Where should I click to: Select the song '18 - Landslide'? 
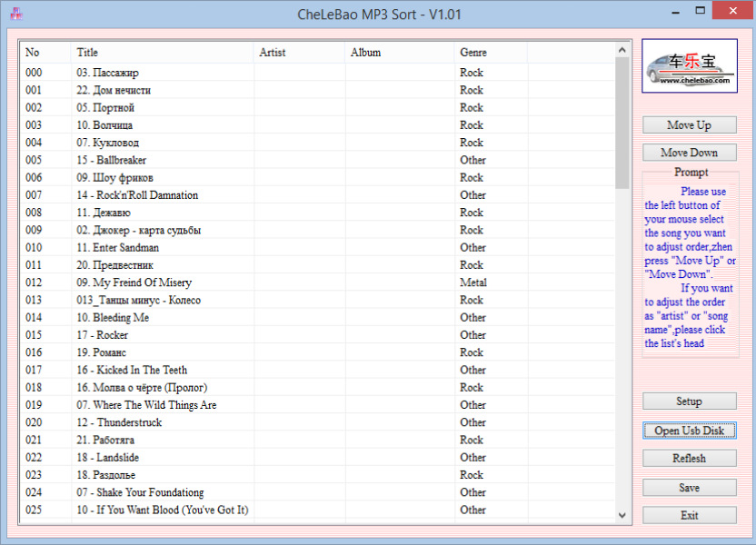[107, 458]
